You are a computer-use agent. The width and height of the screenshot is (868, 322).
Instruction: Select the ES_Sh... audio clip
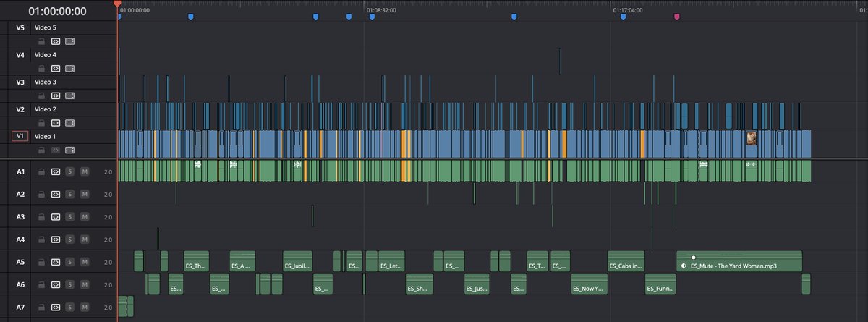(418, 284)
